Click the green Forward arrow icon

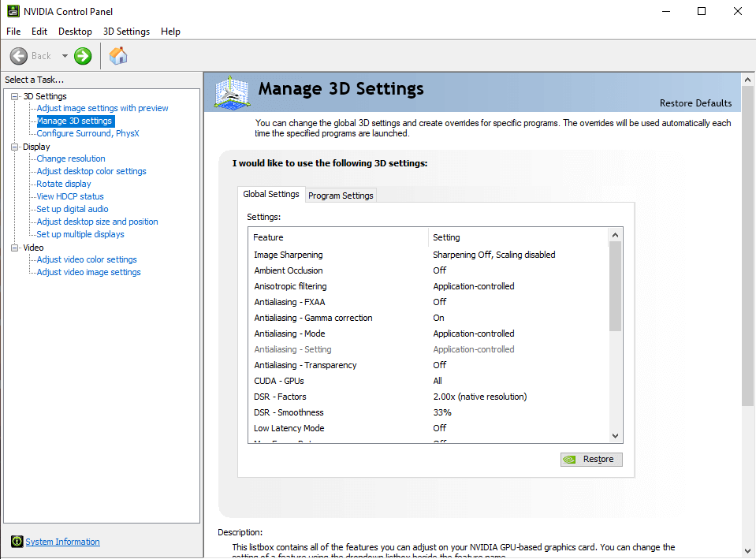pyautogui.click(x=83, y=55)
